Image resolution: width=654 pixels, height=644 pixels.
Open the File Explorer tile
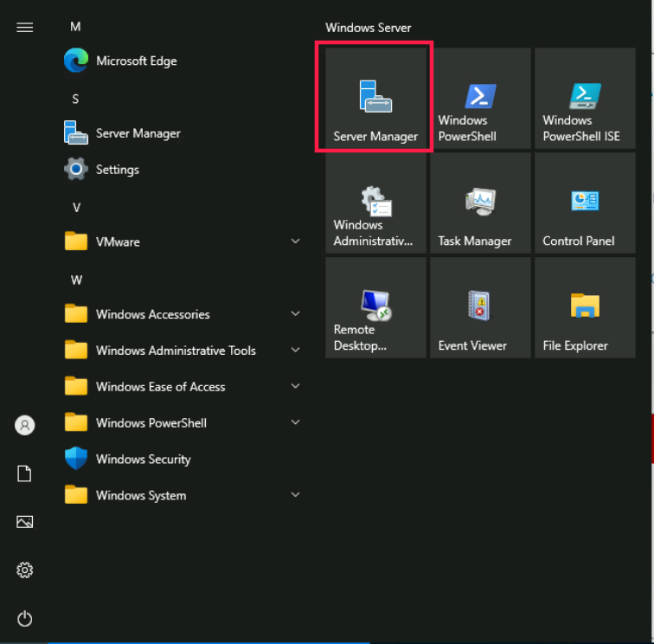[x=585, y=307]
